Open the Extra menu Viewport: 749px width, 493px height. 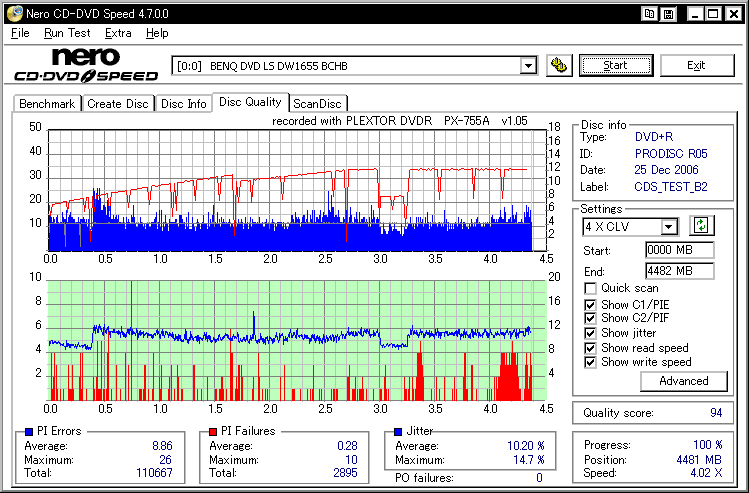tap(118, 33)
